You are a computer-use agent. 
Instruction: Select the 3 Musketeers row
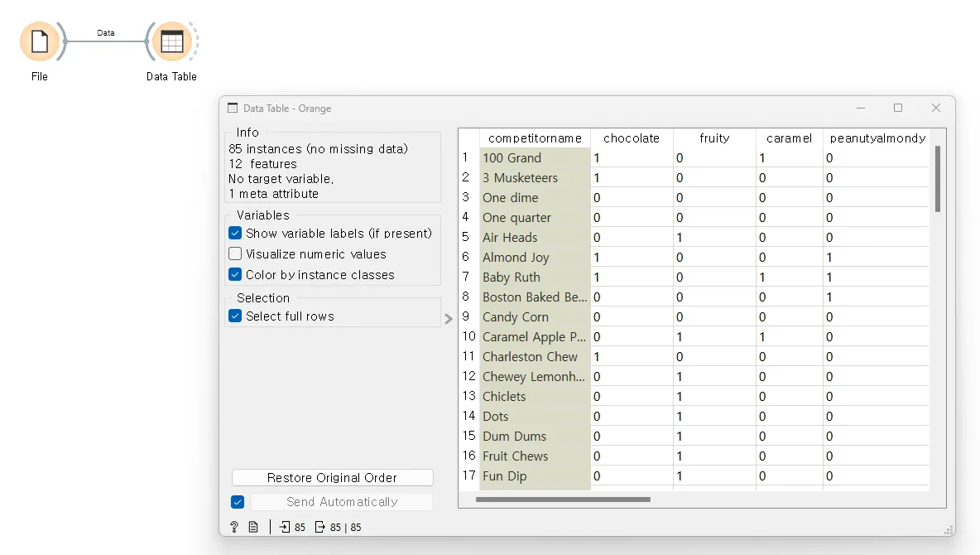click(535, 178)
